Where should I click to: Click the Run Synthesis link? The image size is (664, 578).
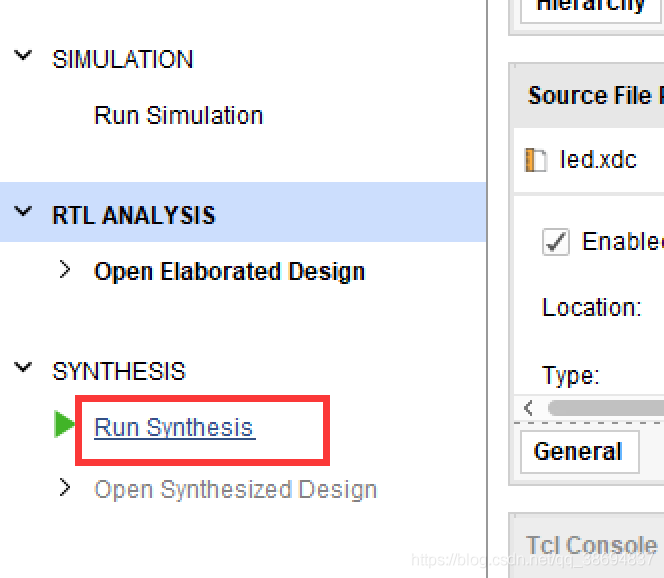pyautogui.click(x=174, y=427)
